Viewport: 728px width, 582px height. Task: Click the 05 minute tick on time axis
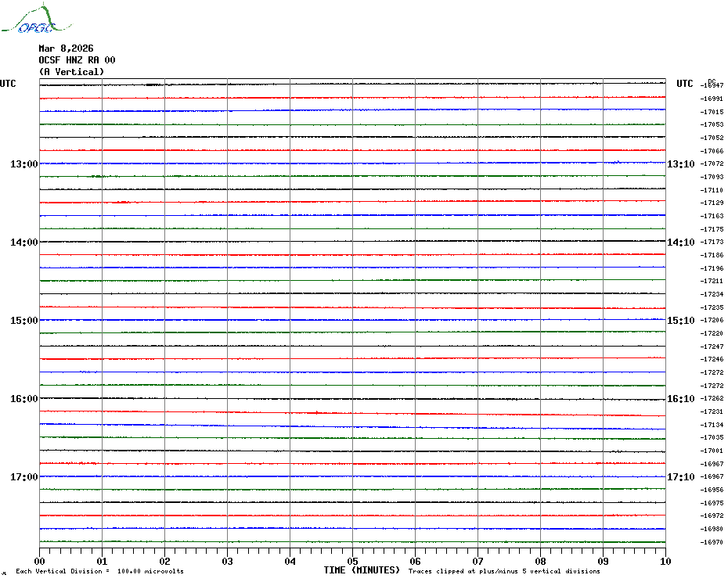click(x=352, y=561)
